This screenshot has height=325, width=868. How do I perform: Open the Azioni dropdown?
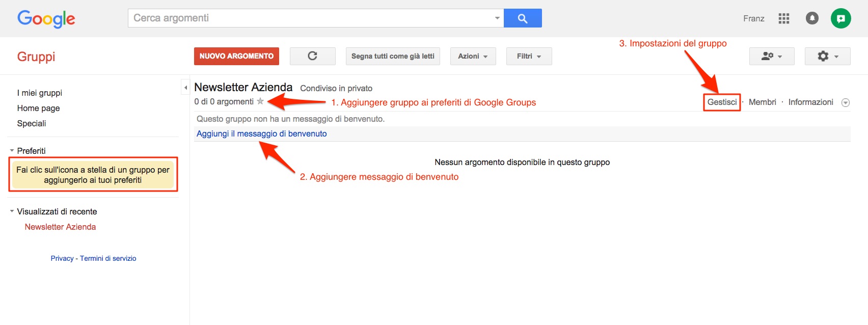coord(473,56)
